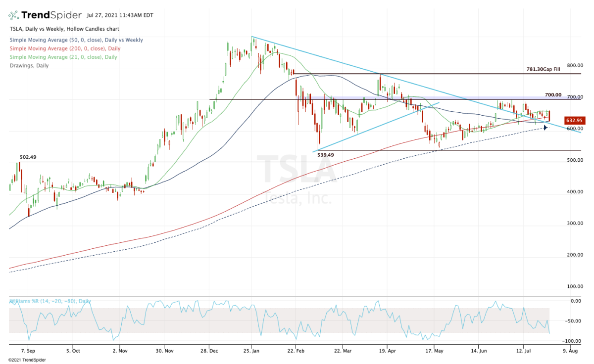Open the Williams %R indicator settings label
This screenshot has width=594, height=364.
coord(49,301)
